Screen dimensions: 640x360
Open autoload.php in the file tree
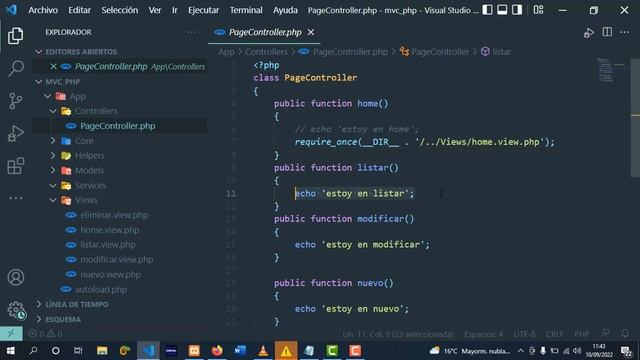101,289
